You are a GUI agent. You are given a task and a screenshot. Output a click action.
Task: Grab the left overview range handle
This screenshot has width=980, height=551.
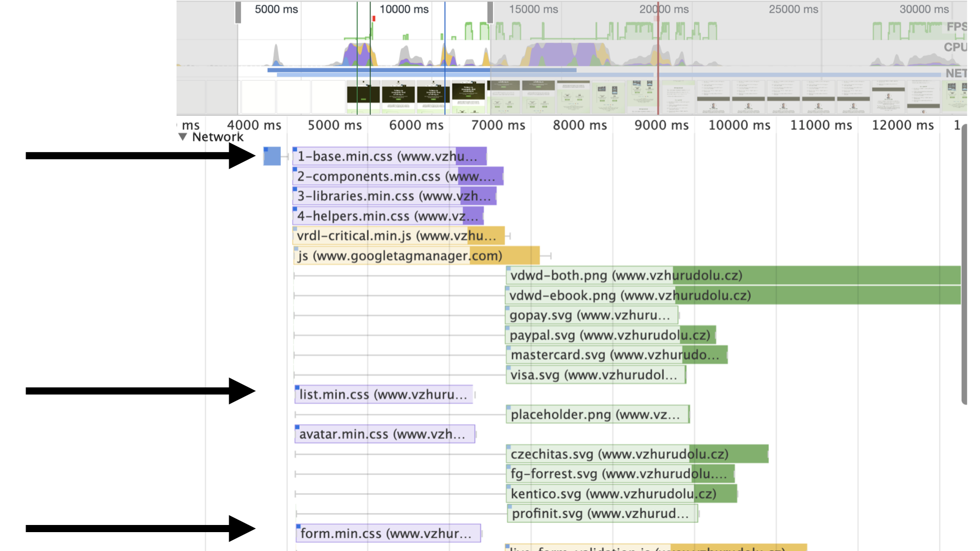pos(238,13)
